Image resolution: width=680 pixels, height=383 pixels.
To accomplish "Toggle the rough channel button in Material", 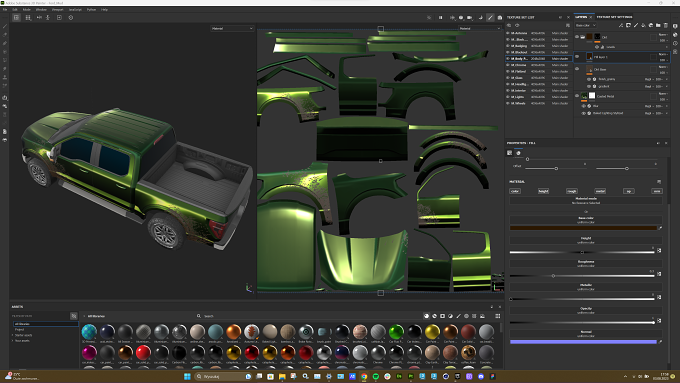I will tap(572, 191).
